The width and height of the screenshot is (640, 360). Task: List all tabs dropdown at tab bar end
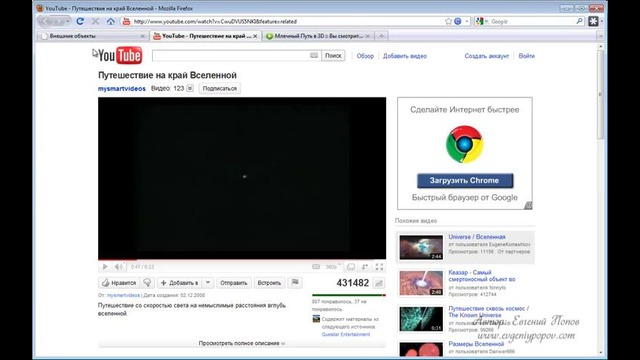[x=600, y=36]
